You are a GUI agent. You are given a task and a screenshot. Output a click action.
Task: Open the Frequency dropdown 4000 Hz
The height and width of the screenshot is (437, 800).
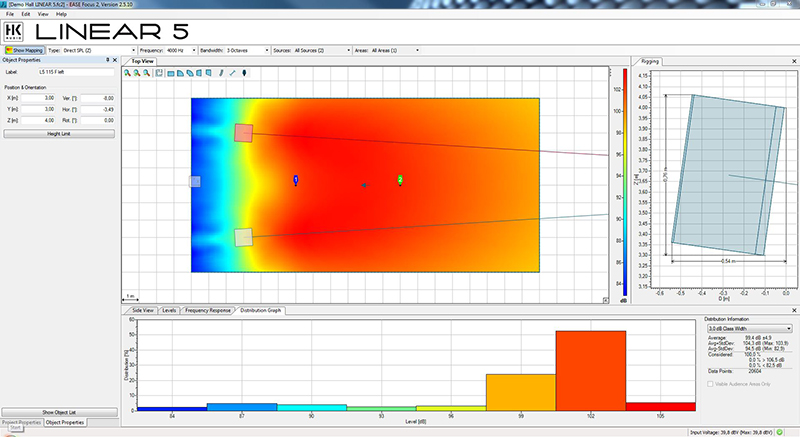[181, 50]
